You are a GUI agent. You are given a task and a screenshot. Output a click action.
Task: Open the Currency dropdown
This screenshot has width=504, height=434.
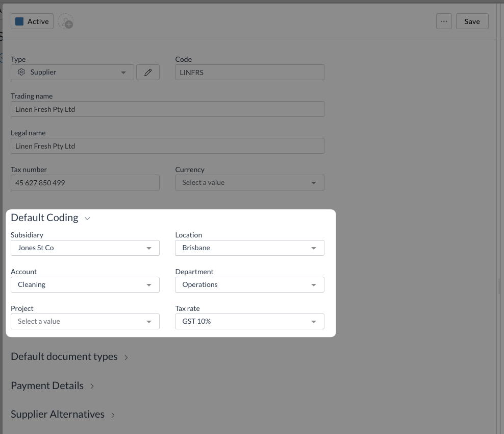[x=249, y=183]
